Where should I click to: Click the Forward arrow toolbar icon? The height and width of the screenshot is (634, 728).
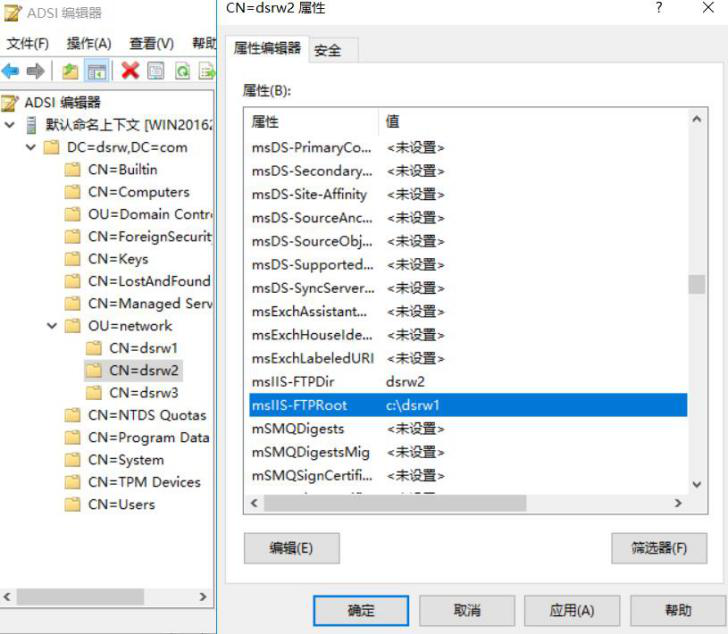pos(35,71)
